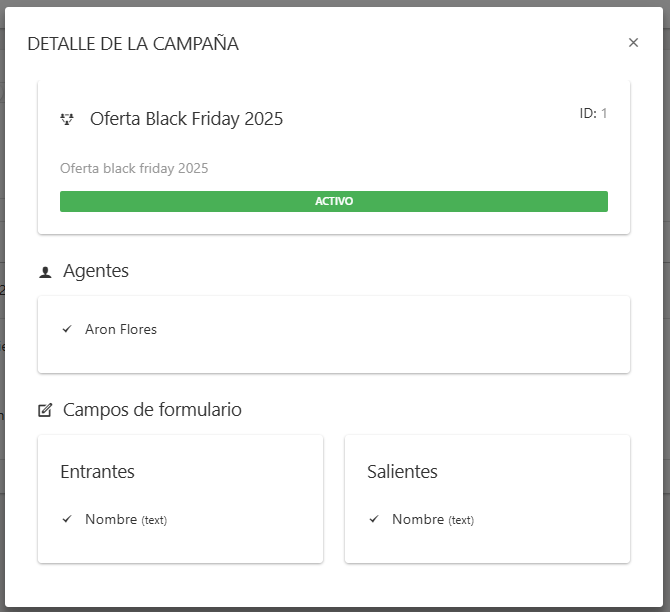Image resolution: width=670 pixels, height=612 pixels.
Task: Click the person icon next to Agentes
Action: point(45,272)
